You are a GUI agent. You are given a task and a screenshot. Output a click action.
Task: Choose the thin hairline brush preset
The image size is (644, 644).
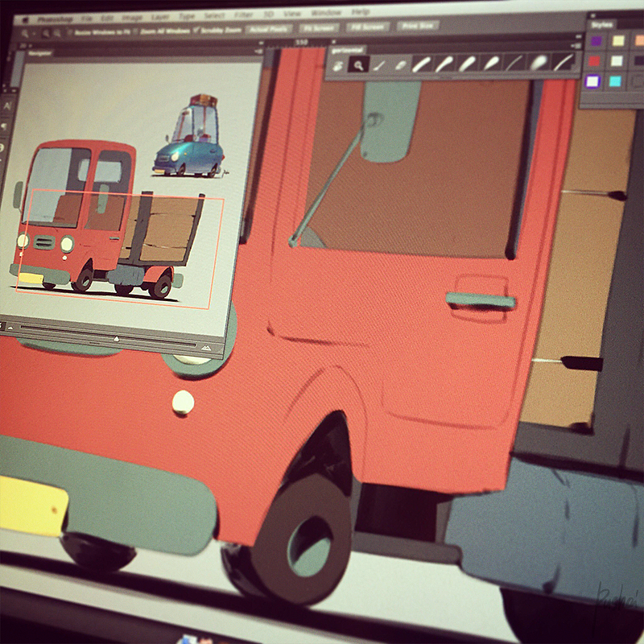(514, 62)
